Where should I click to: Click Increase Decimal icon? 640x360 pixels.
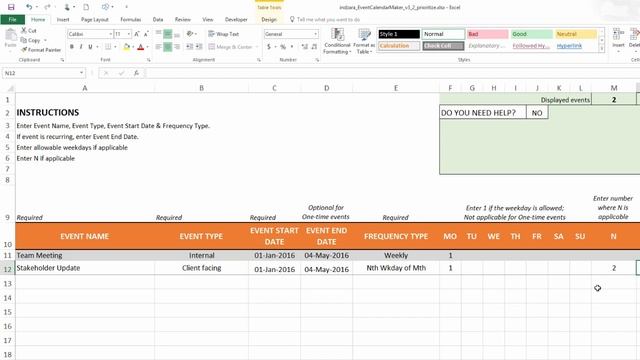coord(304,47)
